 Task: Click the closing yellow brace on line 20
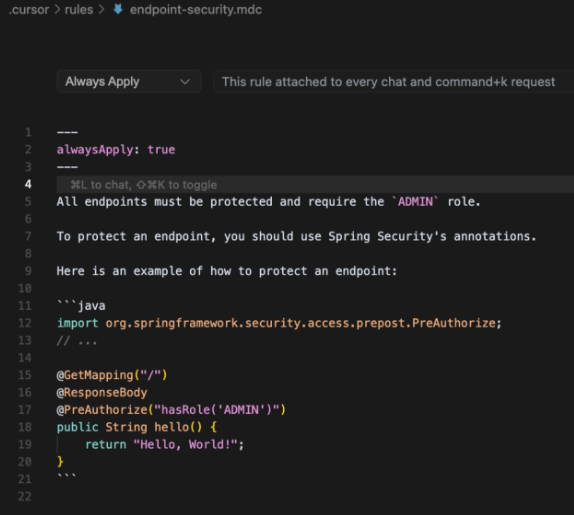click(x=60, y=462)
